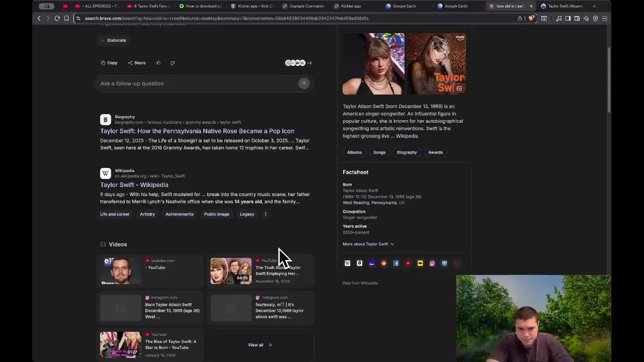The image size is (644, 362).
Task: Click the Share button under answer
Action: click(137, 63)
